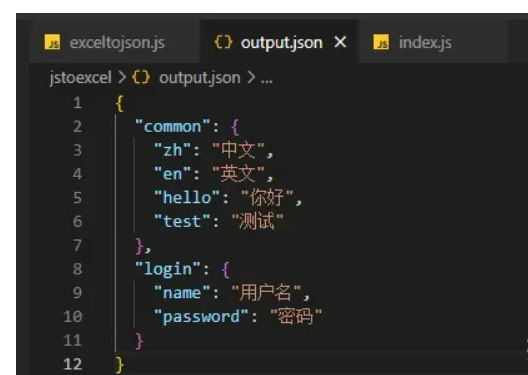Click the braces icon in the breadcrumb

141,77
